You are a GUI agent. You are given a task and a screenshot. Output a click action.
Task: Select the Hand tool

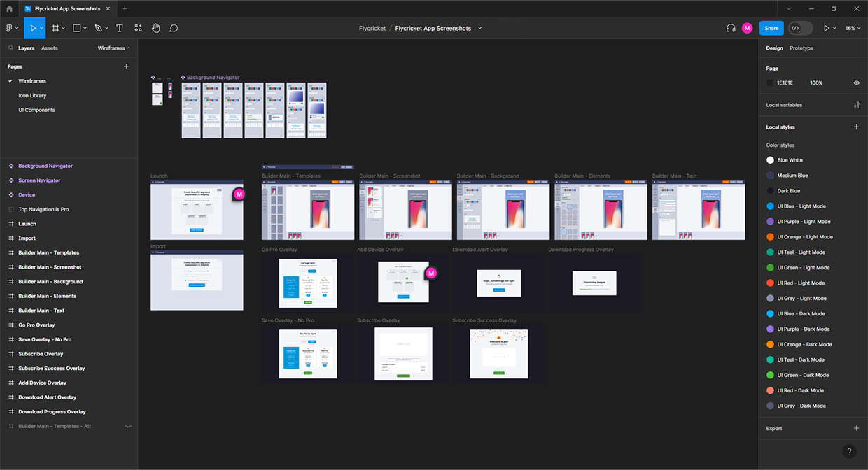(x=156, y=28)
